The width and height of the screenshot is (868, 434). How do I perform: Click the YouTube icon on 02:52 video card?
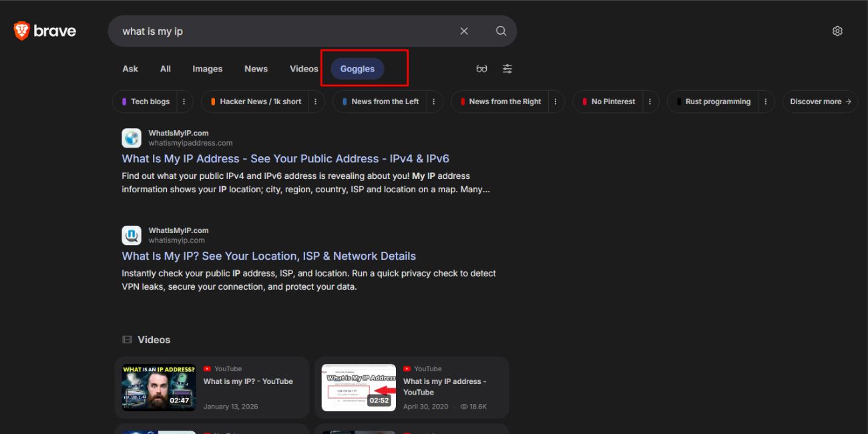(x=407, y=369)
